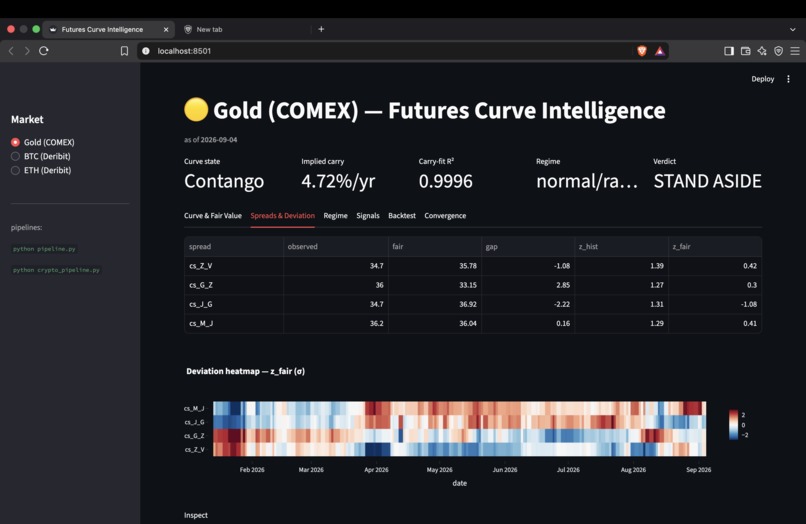Open the Backtest tab
806x524 pixels.
pos(402,215)
